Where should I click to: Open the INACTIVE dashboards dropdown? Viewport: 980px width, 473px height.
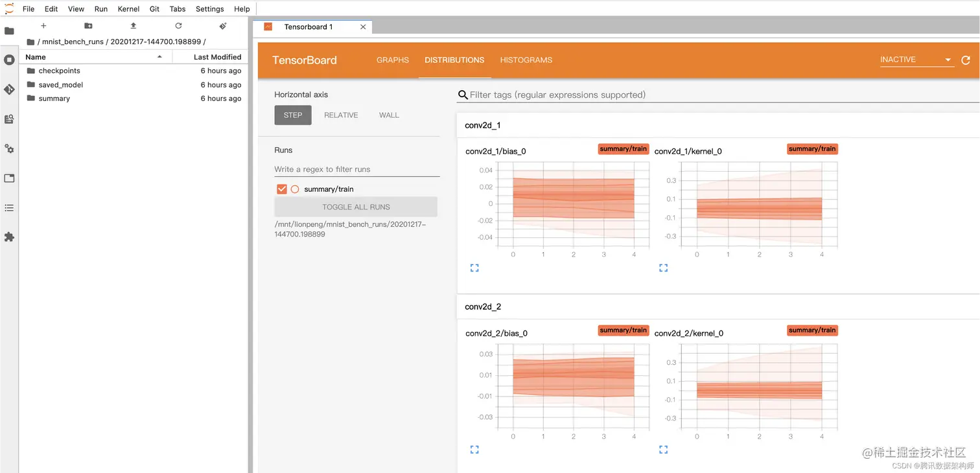pyautogui.click(x=916, y=60)
